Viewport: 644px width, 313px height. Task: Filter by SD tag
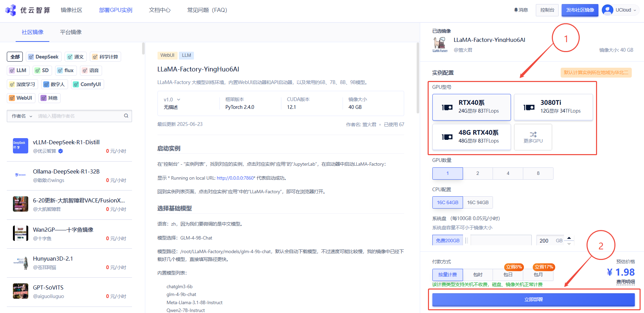42,70
